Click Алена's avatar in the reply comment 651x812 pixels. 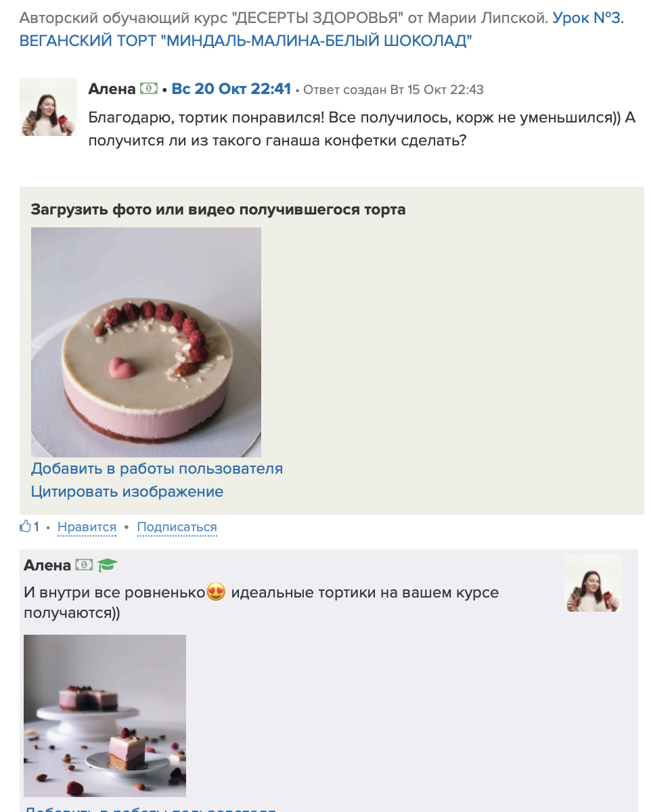[593, 583]
